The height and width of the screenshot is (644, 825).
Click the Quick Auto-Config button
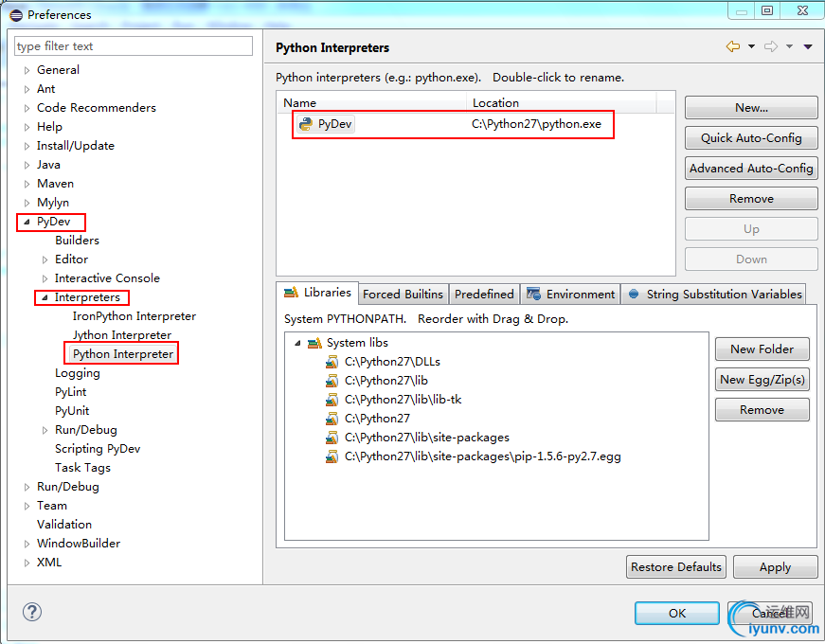[751, 138]
